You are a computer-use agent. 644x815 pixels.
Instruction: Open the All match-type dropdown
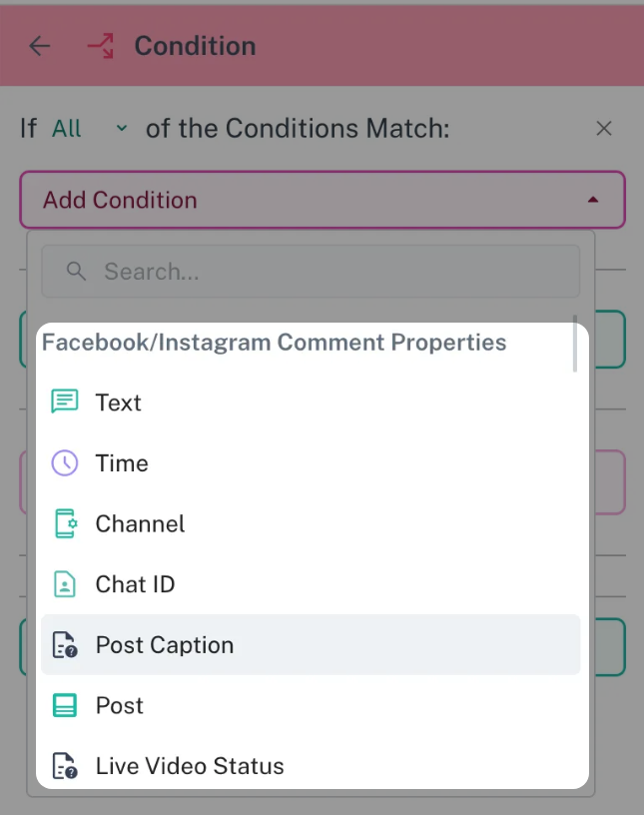[90, 129]
